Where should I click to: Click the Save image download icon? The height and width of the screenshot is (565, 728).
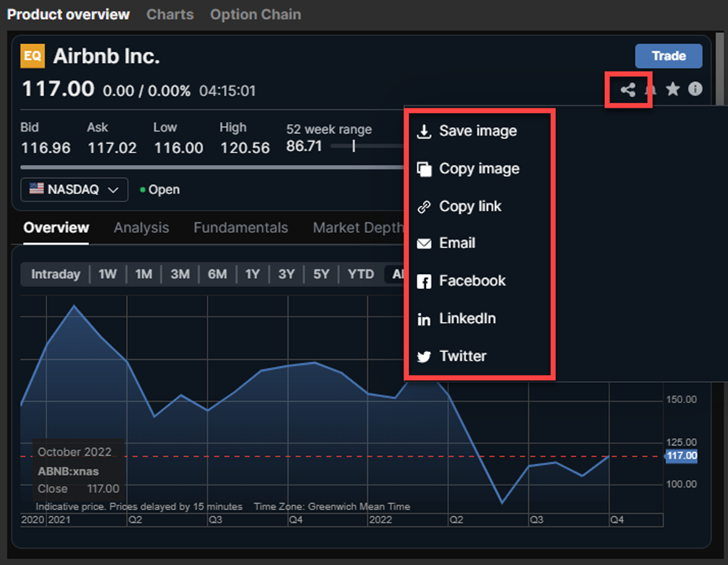pos(424,132)
